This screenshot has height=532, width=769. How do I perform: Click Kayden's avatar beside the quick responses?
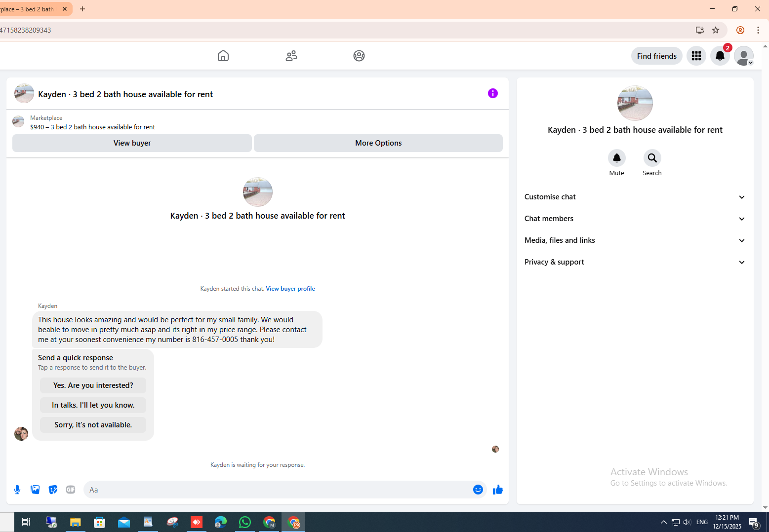21,434
